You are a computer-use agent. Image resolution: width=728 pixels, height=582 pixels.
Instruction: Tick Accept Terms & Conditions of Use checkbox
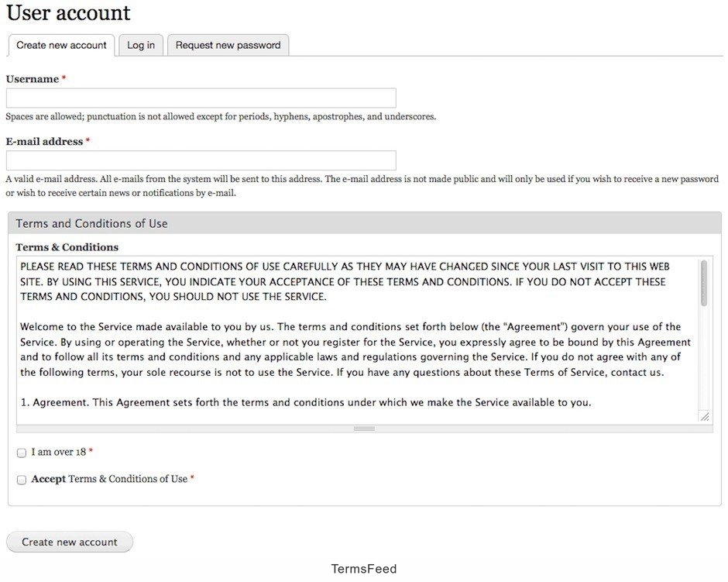click(22, 480)
